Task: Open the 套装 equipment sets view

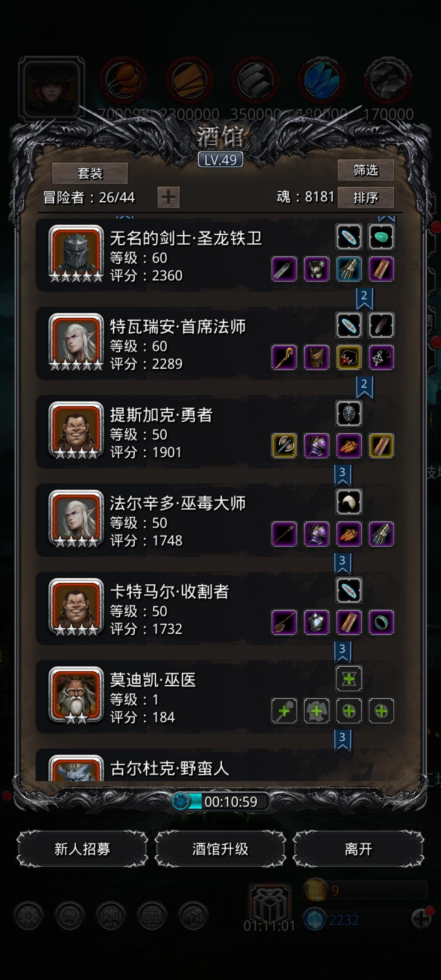Action: [90, 174]
